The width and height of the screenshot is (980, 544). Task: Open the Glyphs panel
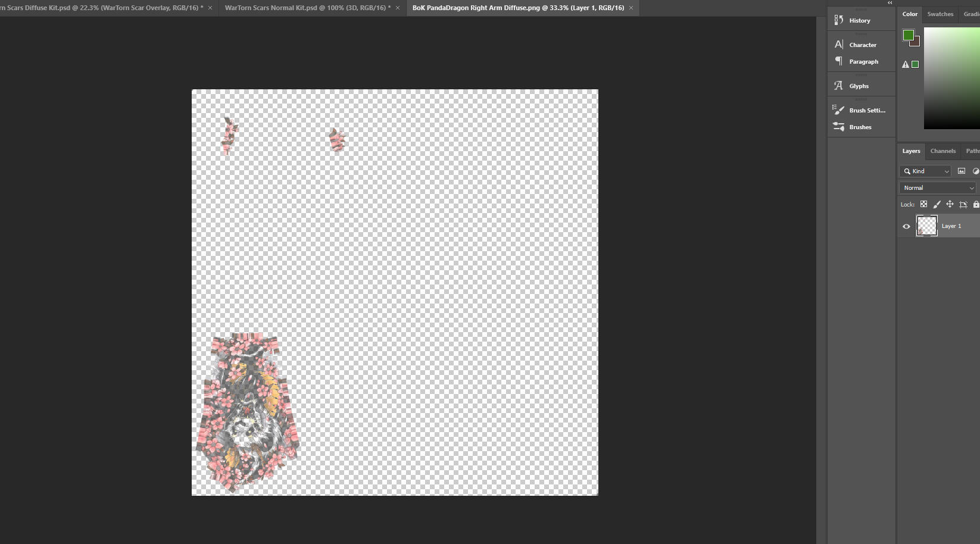(x=859, y=85)
